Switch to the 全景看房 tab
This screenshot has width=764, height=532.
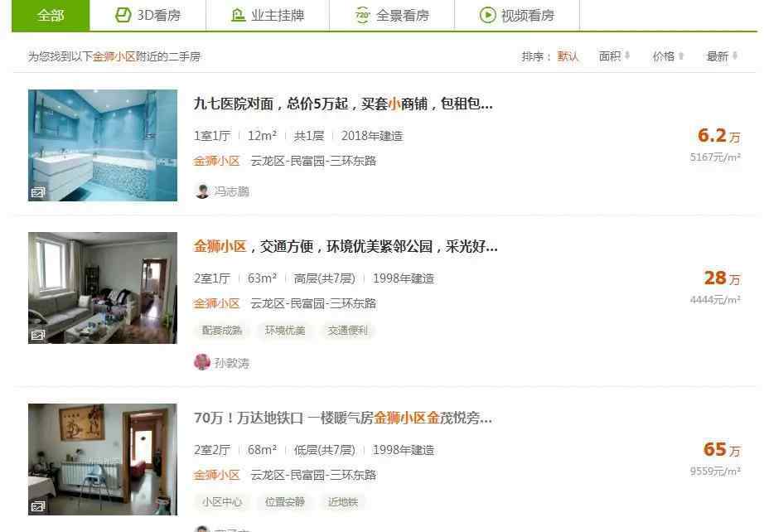coord(392,16)
